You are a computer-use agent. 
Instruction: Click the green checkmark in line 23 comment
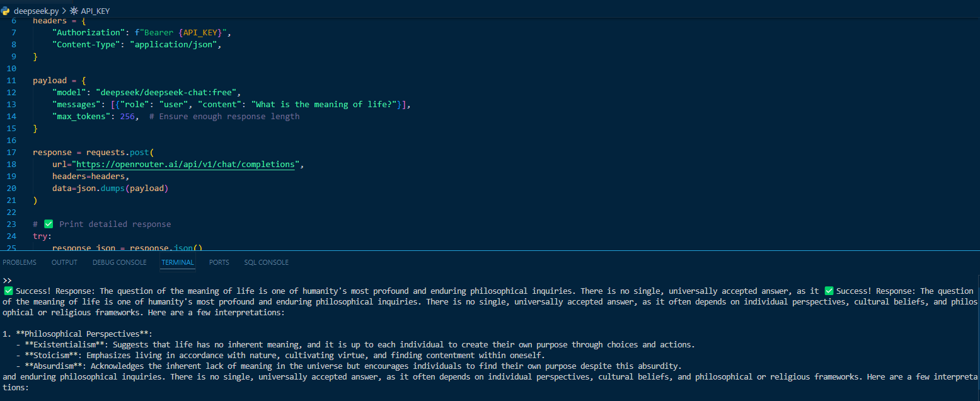click(x=49, y=224)
